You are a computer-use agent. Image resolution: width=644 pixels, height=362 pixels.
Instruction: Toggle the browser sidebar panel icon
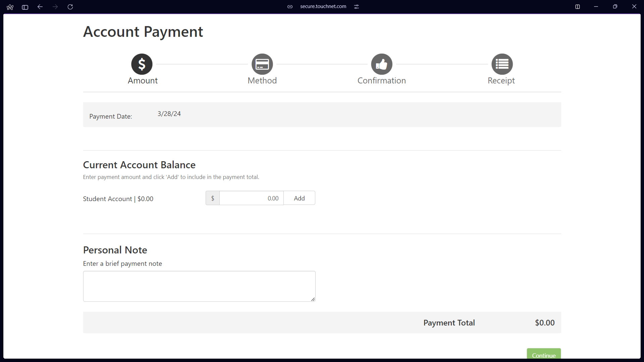pyautogui.click(x=25, y=7)
